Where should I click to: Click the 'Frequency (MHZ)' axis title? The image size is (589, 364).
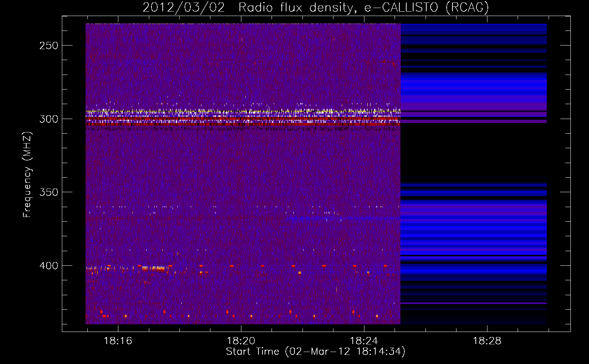coord(27,175)
